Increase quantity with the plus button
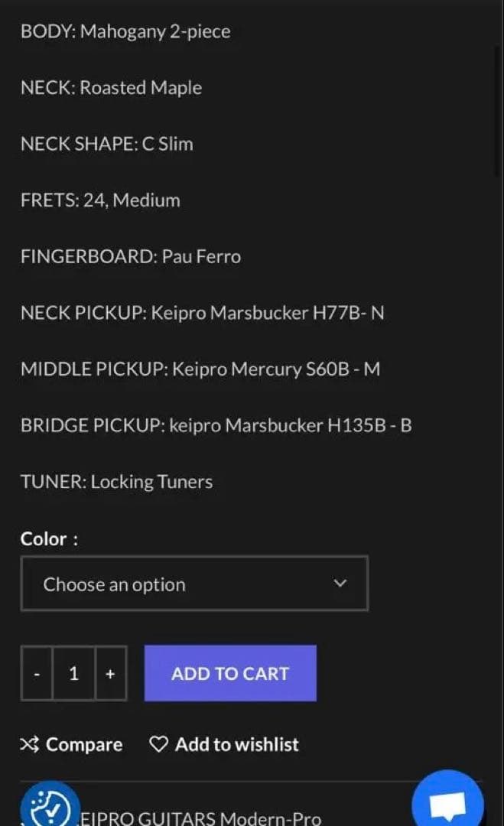The height and width of the screenshot is (826, 504). coord(110,673)
